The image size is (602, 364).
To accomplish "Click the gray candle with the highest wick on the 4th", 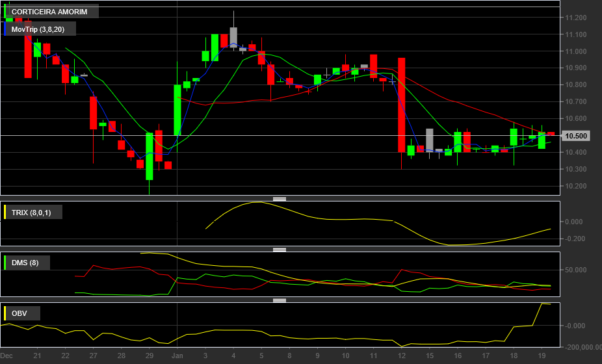I will pos(233,37).
